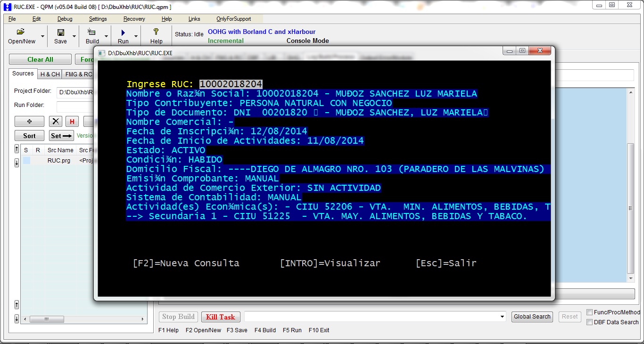Click the Sort button
644x344 pixels.
click(x=29, y=136)
